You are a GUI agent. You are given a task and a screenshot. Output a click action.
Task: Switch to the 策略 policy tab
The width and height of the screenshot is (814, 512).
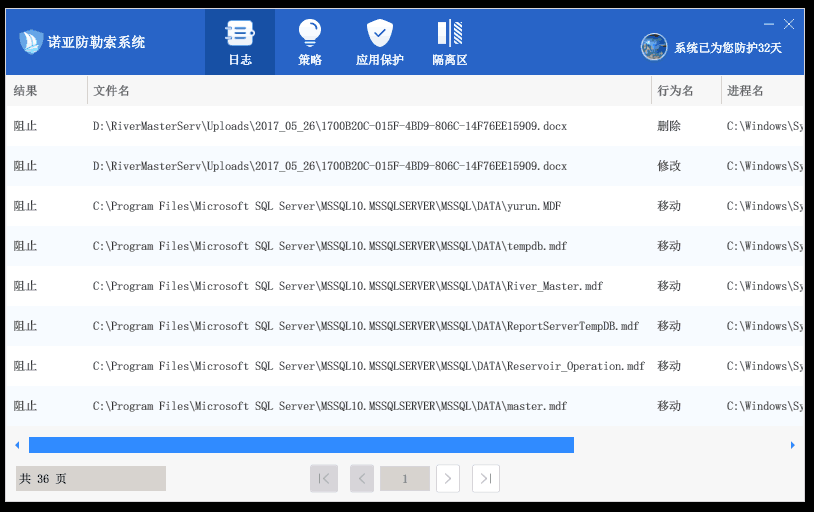(x=310, y=42)
